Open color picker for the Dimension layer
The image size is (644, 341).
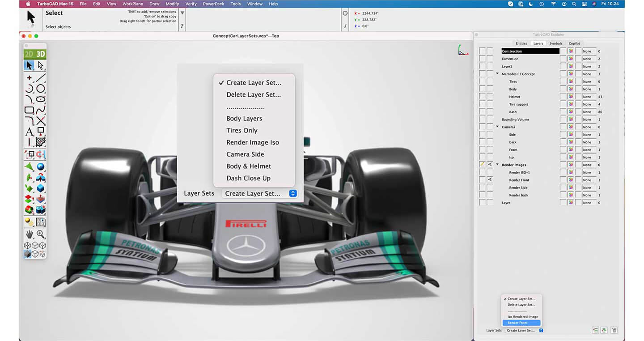click(571, 59)
